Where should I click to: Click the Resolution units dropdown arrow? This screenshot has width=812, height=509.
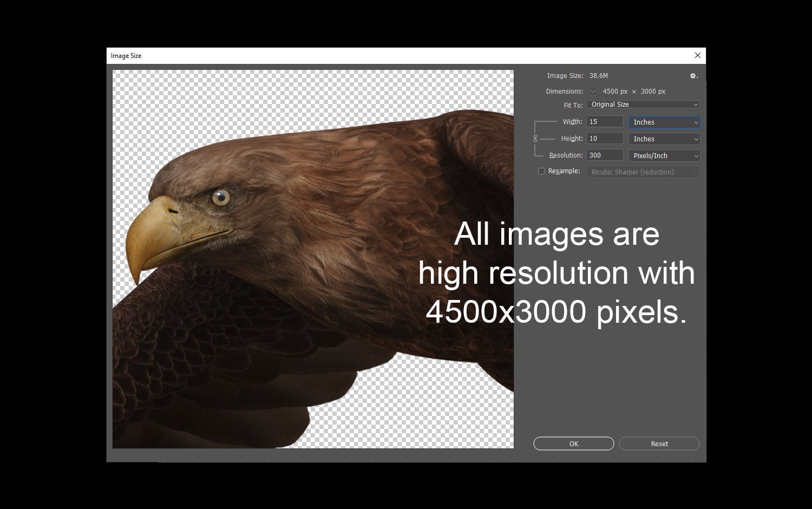tap(696, 155)
